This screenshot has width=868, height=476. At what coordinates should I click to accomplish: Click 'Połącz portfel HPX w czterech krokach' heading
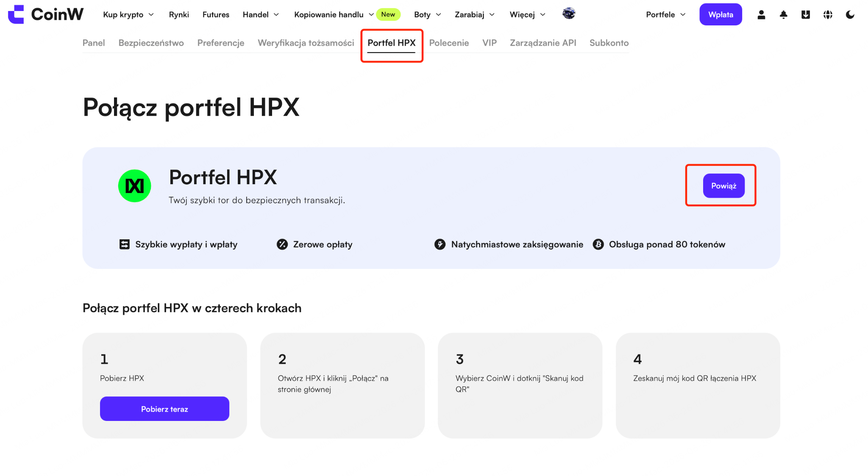(192, 308)
